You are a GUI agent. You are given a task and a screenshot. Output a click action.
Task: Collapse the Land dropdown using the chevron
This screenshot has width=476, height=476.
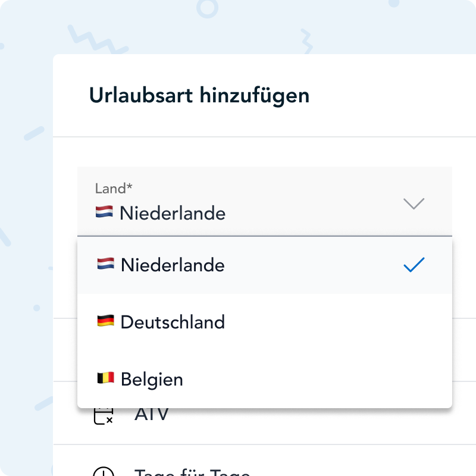[x=414, y=203]
